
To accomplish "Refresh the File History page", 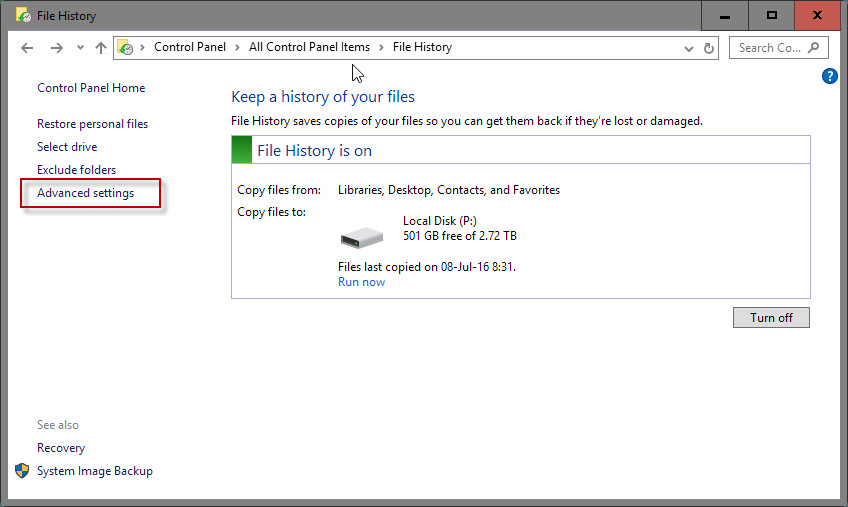I will (x=708, y=48).
